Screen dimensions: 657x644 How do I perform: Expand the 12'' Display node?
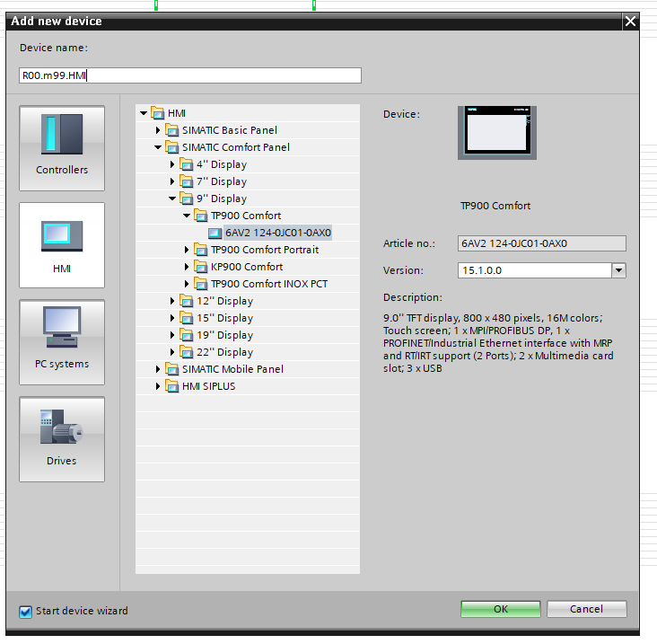172,301
